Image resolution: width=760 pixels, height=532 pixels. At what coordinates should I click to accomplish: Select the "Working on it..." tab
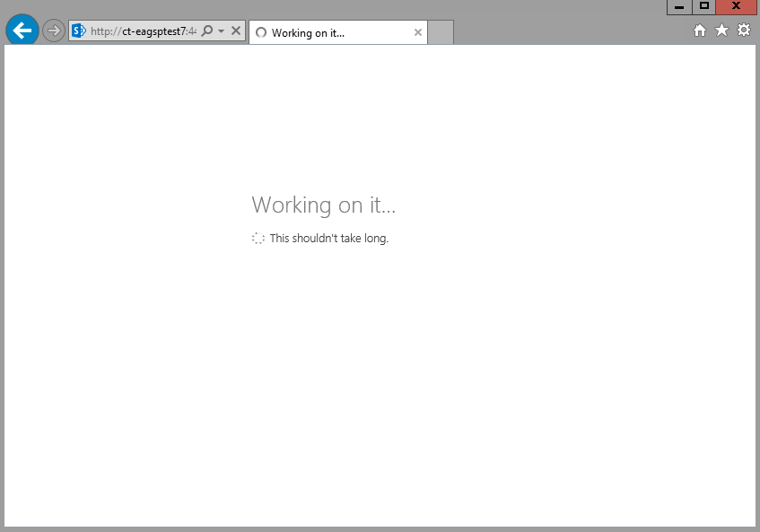tap(338, 32)
